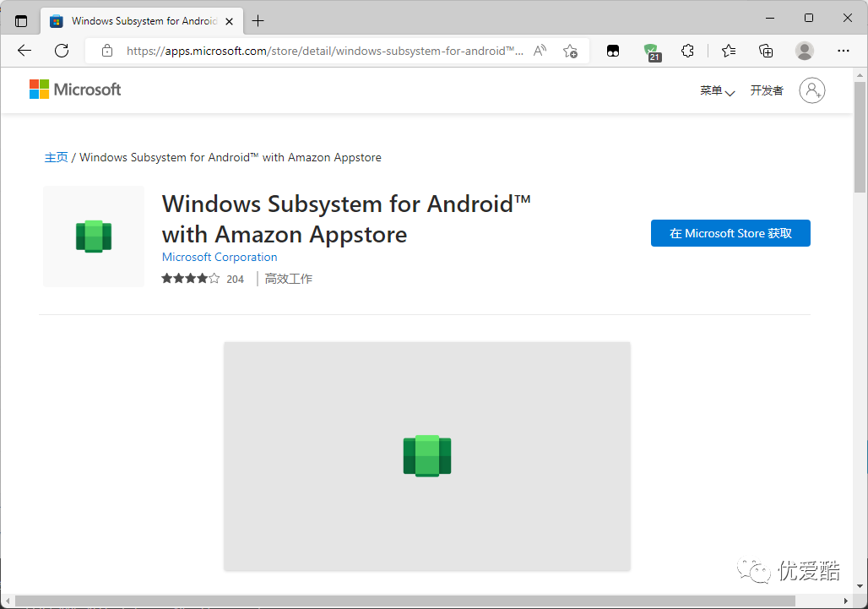Open the Tampermonkey extension icon
Screen dimensions: 868x609
[x=613, y=51]
